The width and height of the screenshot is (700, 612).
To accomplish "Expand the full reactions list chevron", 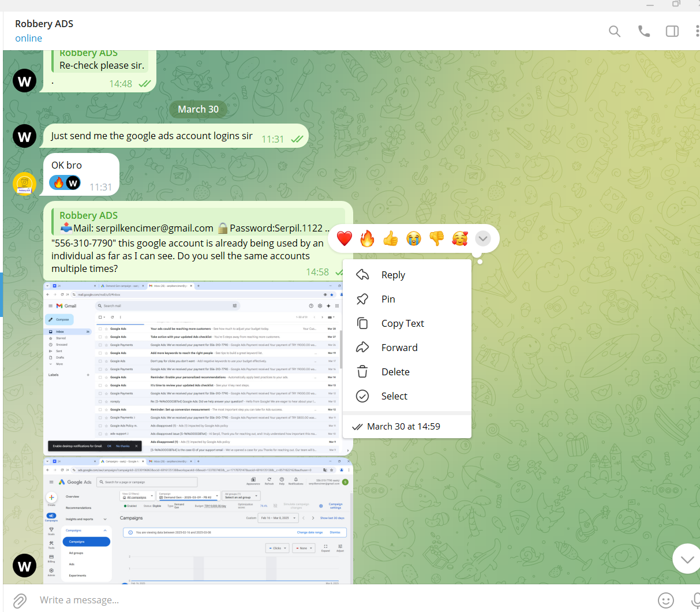I will coord(483,238).
